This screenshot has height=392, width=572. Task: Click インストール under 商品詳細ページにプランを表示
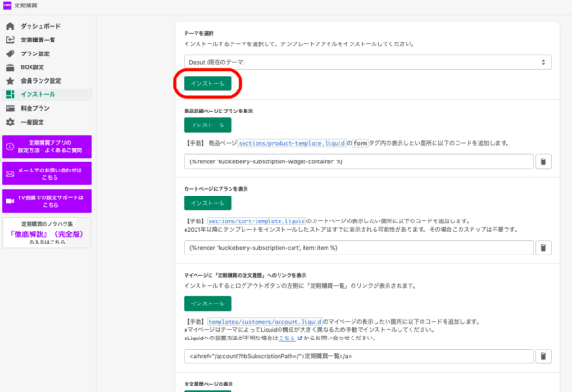(x=207, y=125)
